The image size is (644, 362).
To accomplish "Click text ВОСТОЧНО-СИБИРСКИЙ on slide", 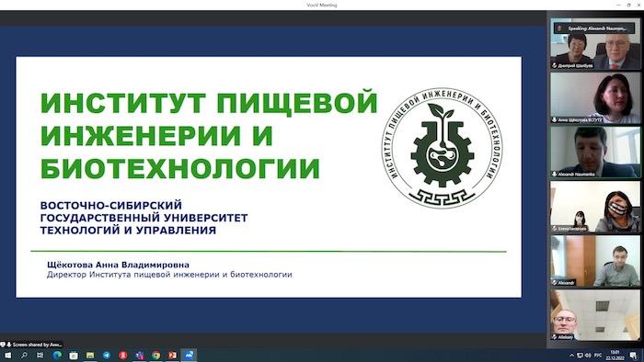I will 111,205.
